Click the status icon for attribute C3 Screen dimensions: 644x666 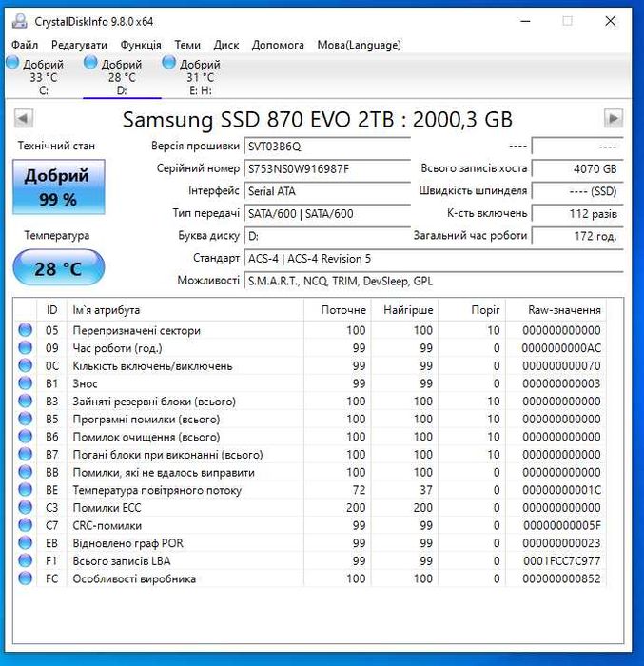(26, 507)
